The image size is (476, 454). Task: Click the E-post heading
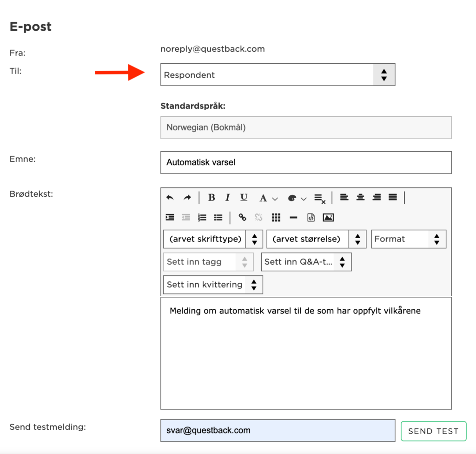click(x=30, y=27)
